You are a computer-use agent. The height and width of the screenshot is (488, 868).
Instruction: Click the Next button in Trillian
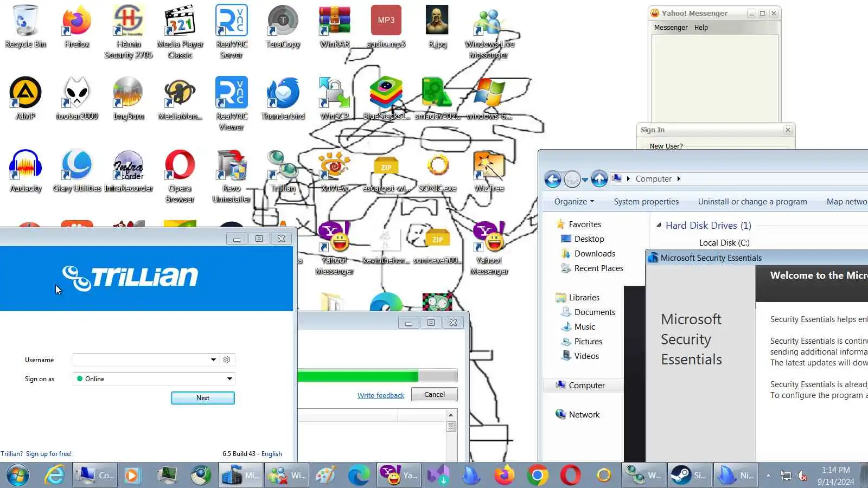[203, 398]
